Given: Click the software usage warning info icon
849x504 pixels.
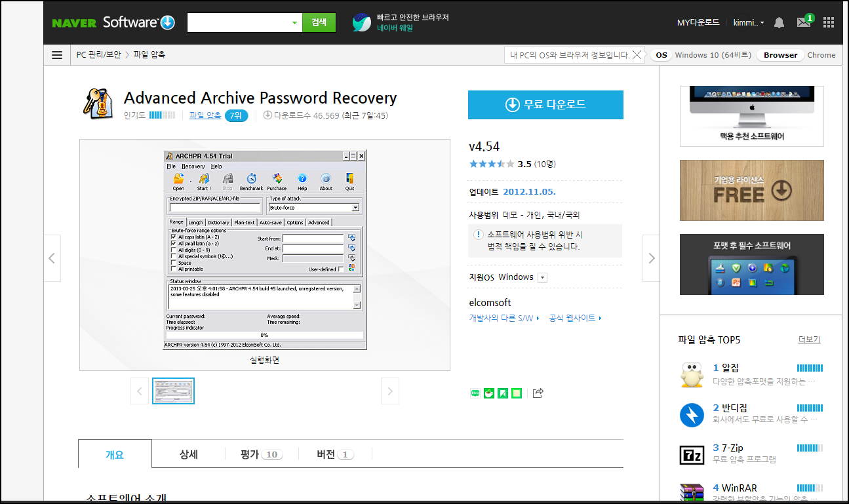Looking at the screenshot, I should pos(479,235).
